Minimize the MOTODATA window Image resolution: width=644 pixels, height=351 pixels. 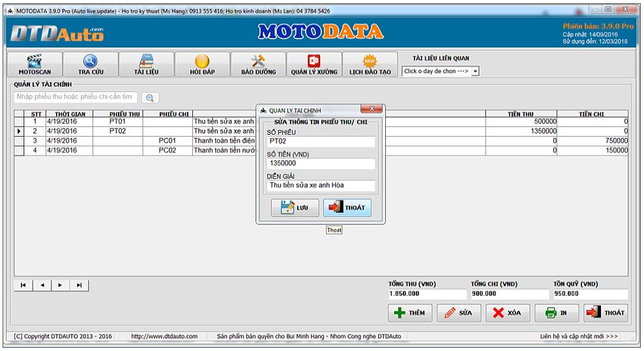594,9
